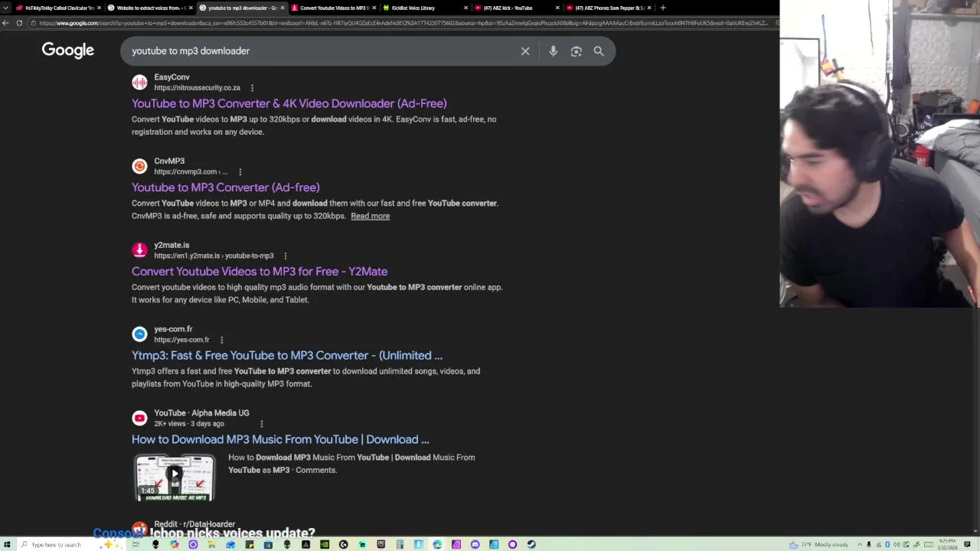
Task: Open Microsoft Edge from the taskbar
Action: [x=437, y=544]
